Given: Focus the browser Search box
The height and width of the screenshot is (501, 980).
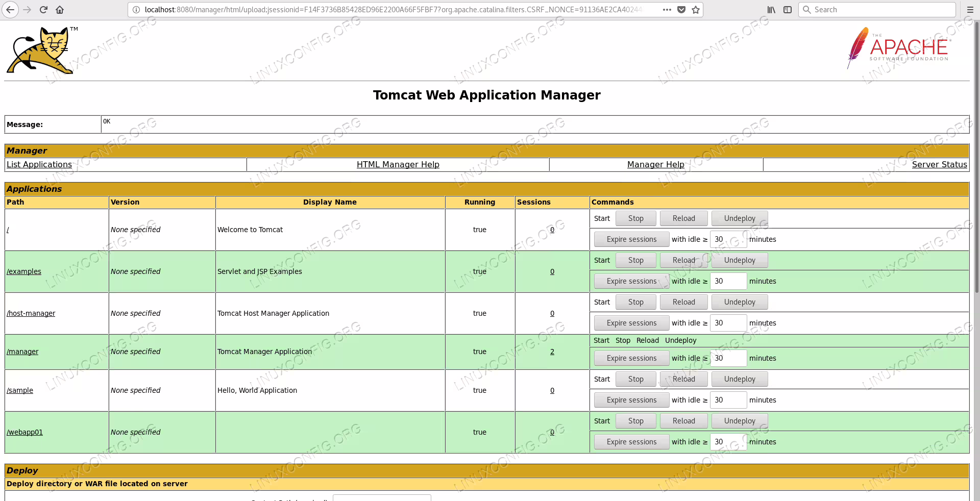Looking at the screenshot, I should tap(877, 10).
